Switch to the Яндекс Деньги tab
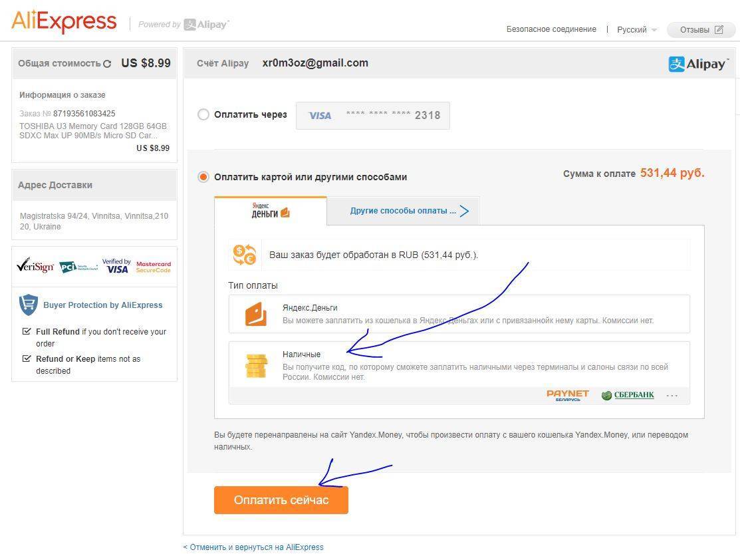Screen dimensions: 740x560 pyautogui.click(x=271, y=211)
